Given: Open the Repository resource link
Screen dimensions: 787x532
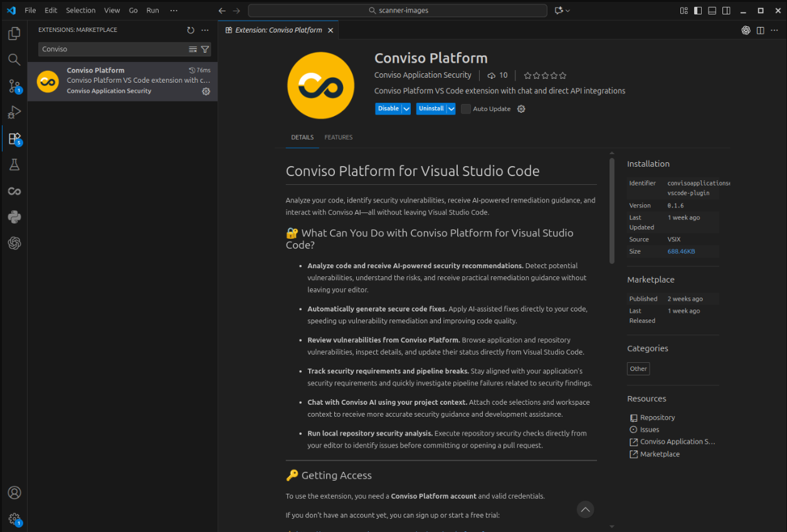Looking at the screenshot, I should coord(657,417).
